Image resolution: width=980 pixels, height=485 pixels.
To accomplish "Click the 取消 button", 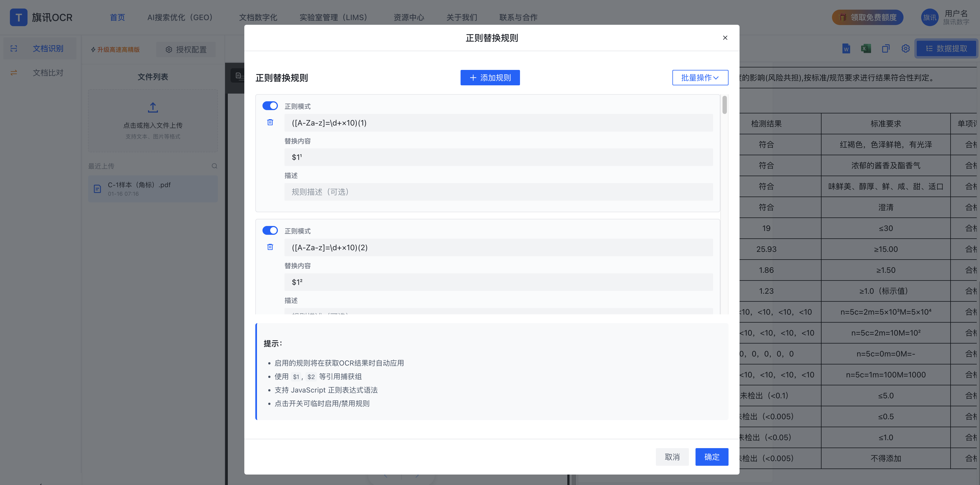I will pos(672,457).
